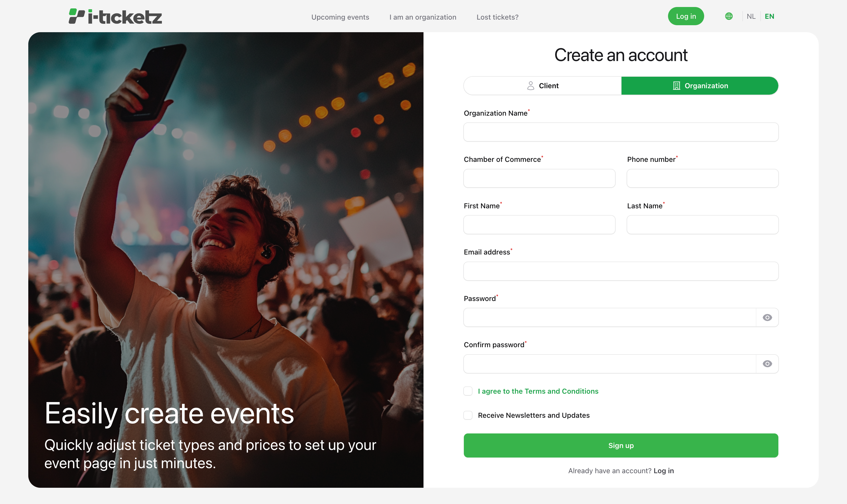Open the Terms and Conditions link
This screenshot has height=504, width=847.
coord(538,391)
